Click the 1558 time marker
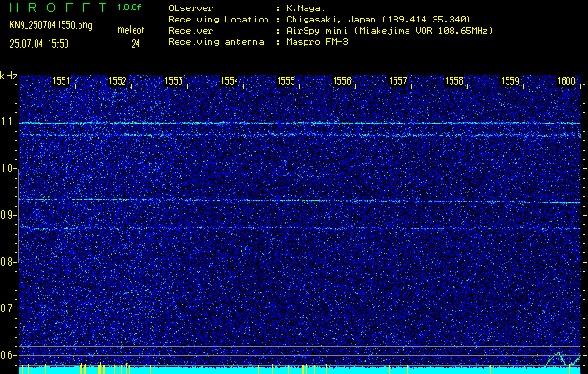 pos(454,81)
